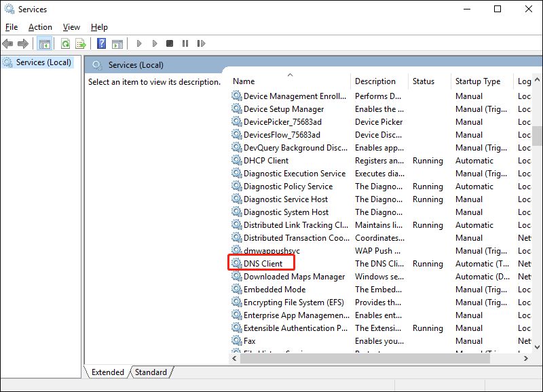Select the DHCP Client service
This screenshot has width=543, height=392.
[266, 161]
